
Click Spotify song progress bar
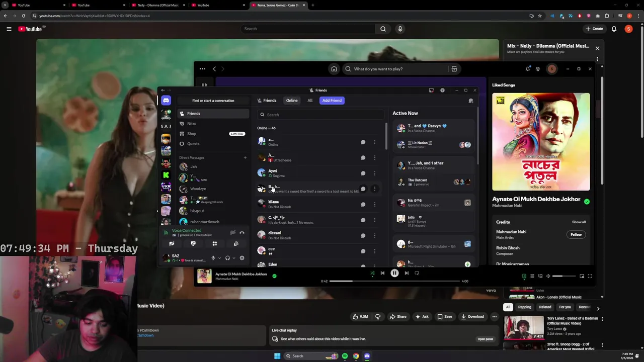tap(394, 281)
